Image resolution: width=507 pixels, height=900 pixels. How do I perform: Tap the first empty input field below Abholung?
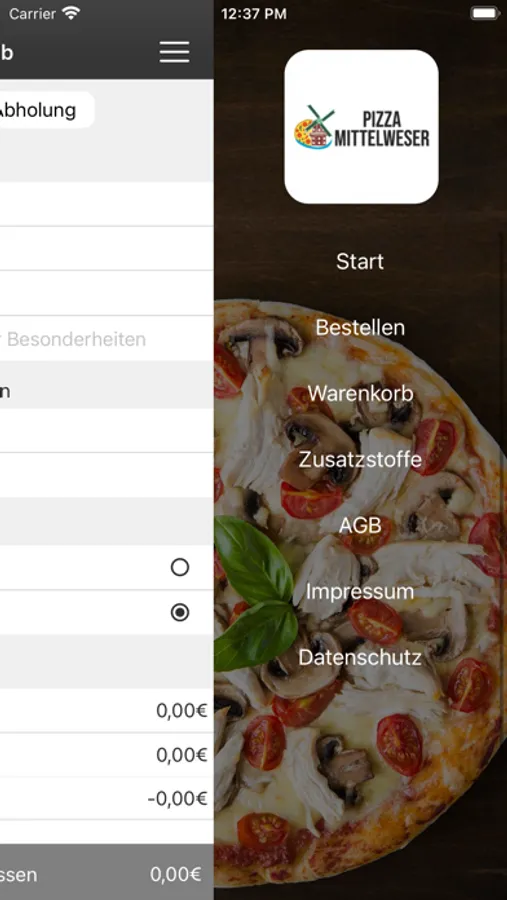pos(106,204)
